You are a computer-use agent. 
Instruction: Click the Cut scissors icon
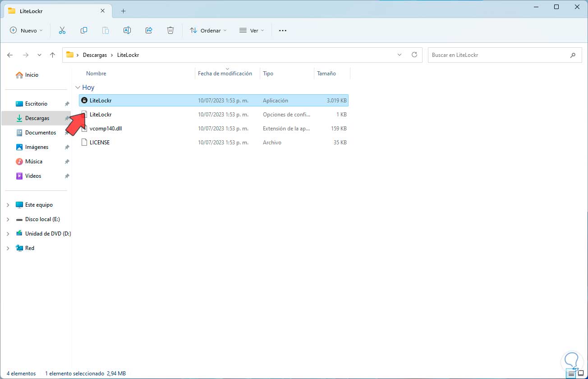62,30
